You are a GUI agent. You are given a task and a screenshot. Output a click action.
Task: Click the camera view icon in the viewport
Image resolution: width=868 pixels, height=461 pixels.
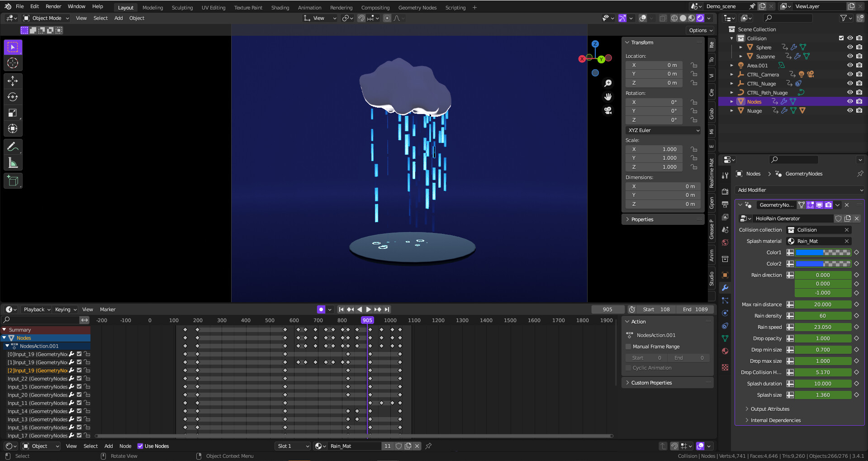pyautogui.click(x=608, y=110)
